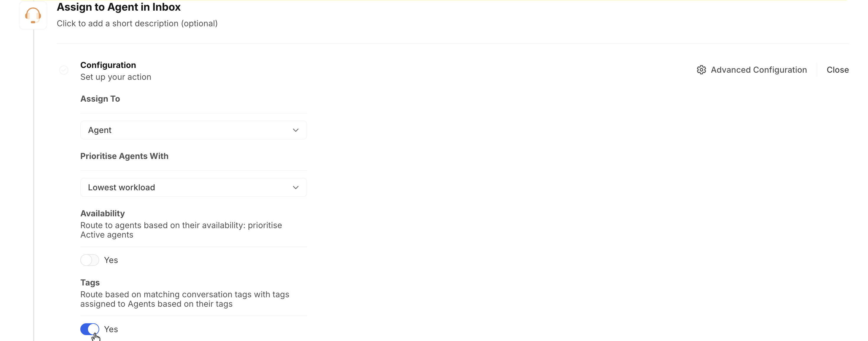Open Advanced Configuration settings
This screenshot has width=868, height=341.
[x=758, y=70]
